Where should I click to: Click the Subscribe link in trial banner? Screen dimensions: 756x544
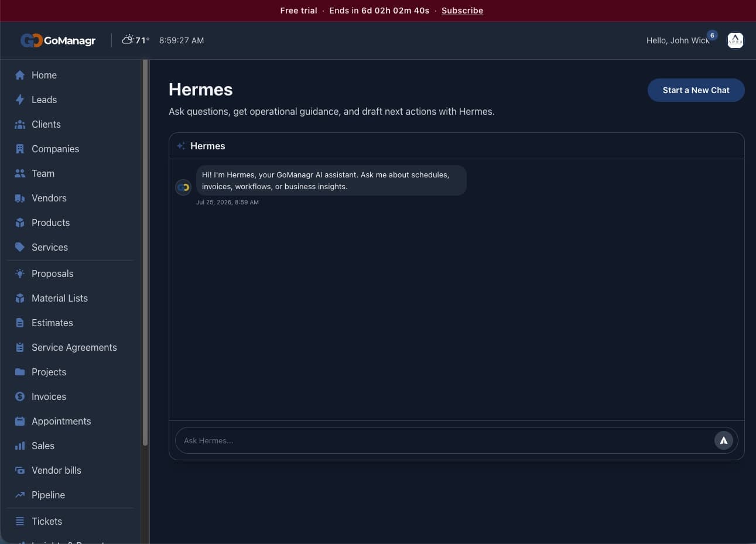462,11
